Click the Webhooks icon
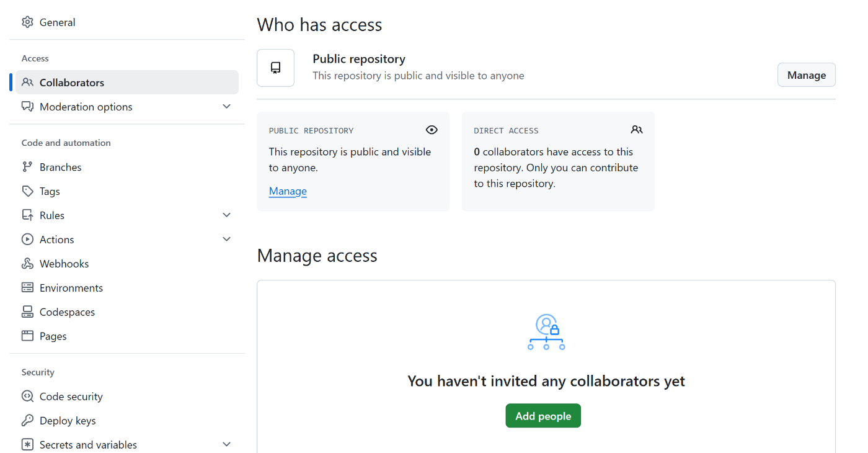 coord(27,264)
